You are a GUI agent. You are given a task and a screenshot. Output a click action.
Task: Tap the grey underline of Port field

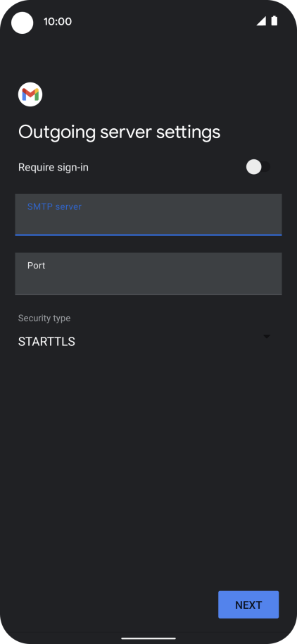tap(148, 294)
